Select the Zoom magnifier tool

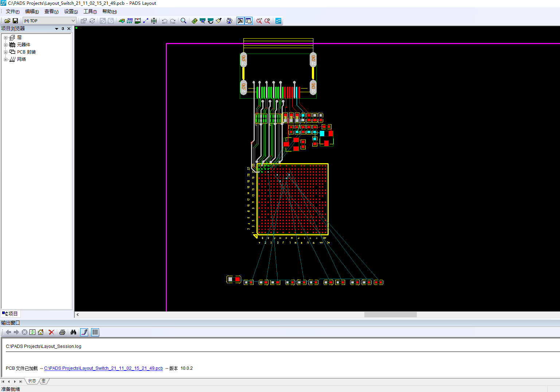coord(184,21)
